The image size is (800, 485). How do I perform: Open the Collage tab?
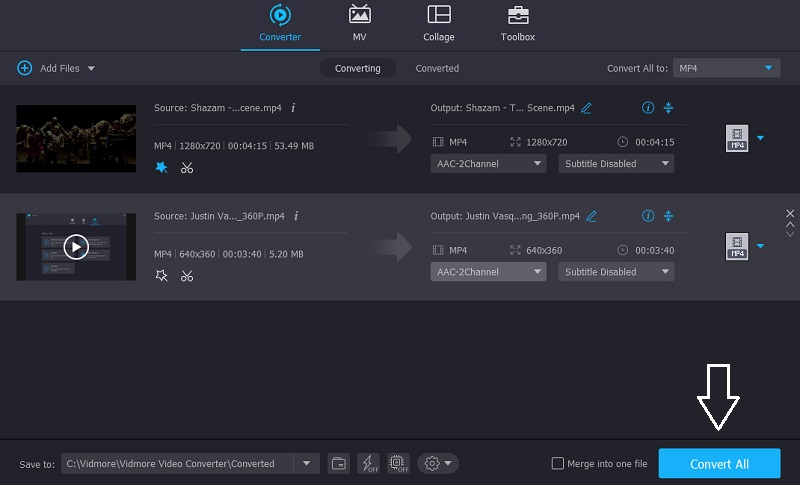click(438, 25)
